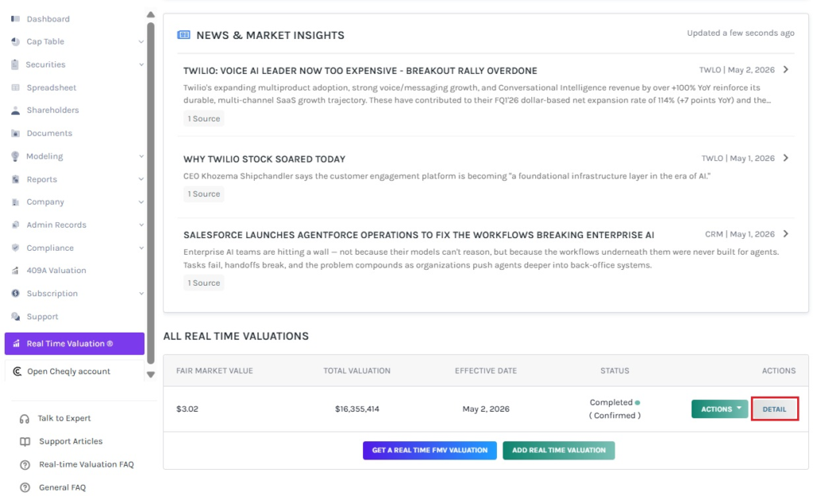Open the Why Twilio Stock Soared arrow
Viewport: 813px width, 504px height.
(x=786, y=158)
